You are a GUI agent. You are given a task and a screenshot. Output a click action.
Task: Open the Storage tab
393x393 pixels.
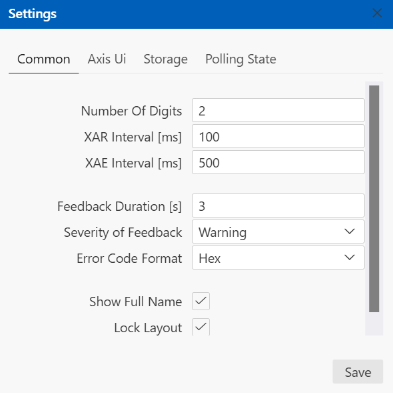point(165,59)
